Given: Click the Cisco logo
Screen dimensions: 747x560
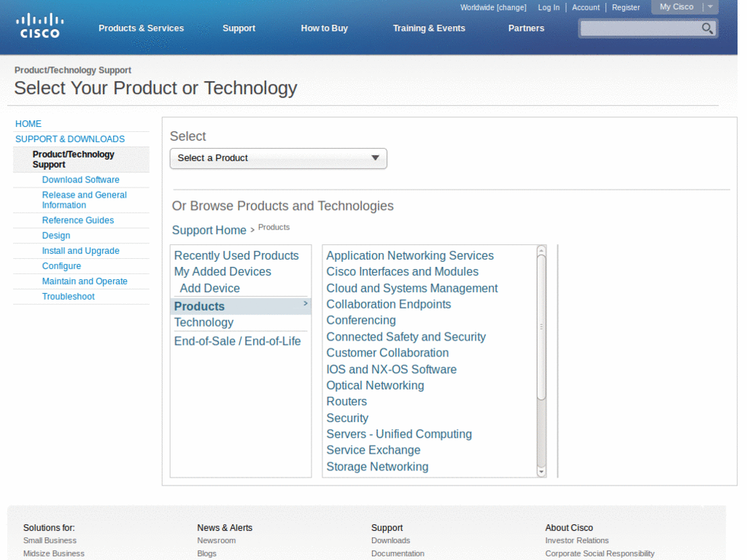Looking at the screenshot, I should coord(39,26).
